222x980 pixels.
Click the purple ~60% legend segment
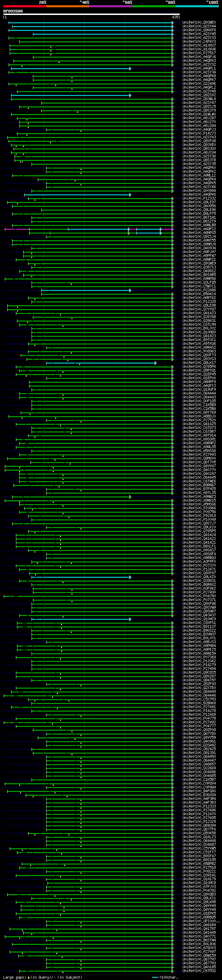111,6
